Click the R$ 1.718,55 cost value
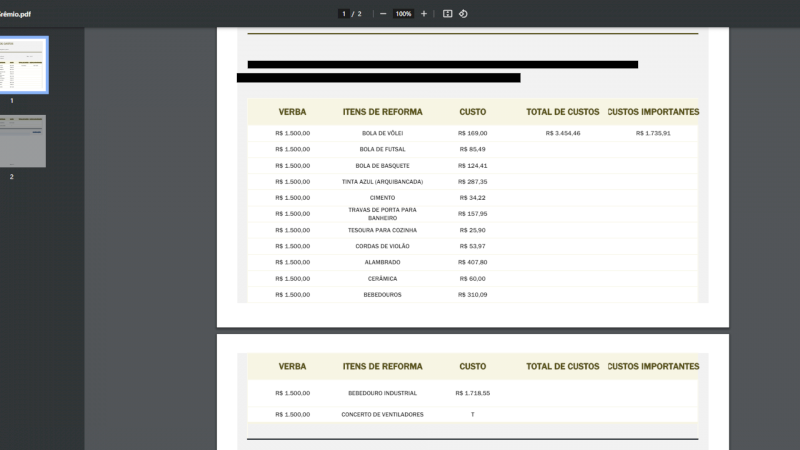800x450 pixels. coord(472,393)
